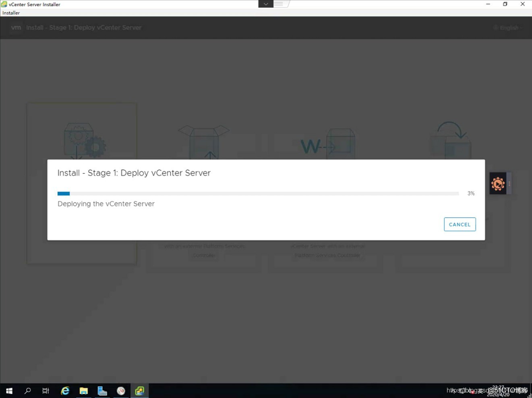Expand the top connection bar chevron
Screen dimensions: 532x398
click(x=266, y=4)
